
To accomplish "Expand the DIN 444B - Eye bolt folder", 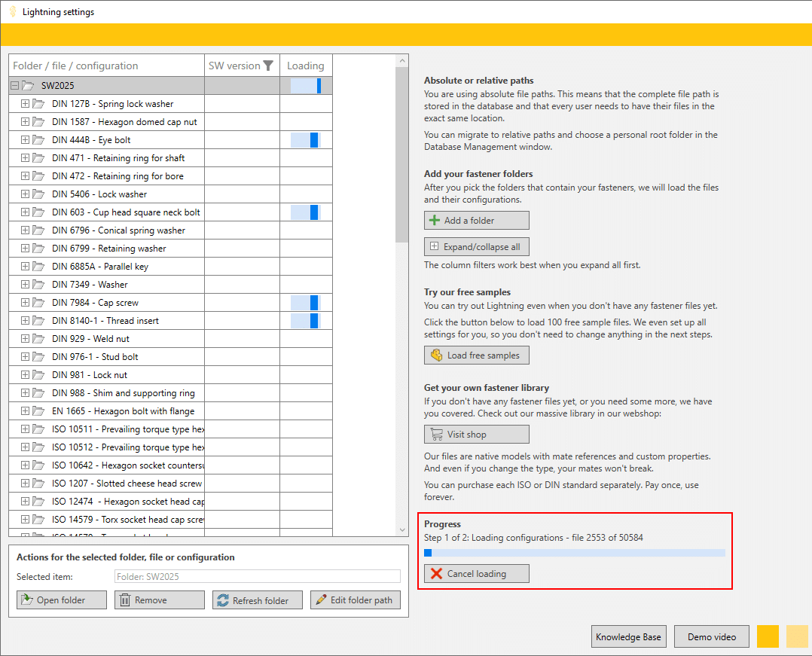I will pos(25,140).
